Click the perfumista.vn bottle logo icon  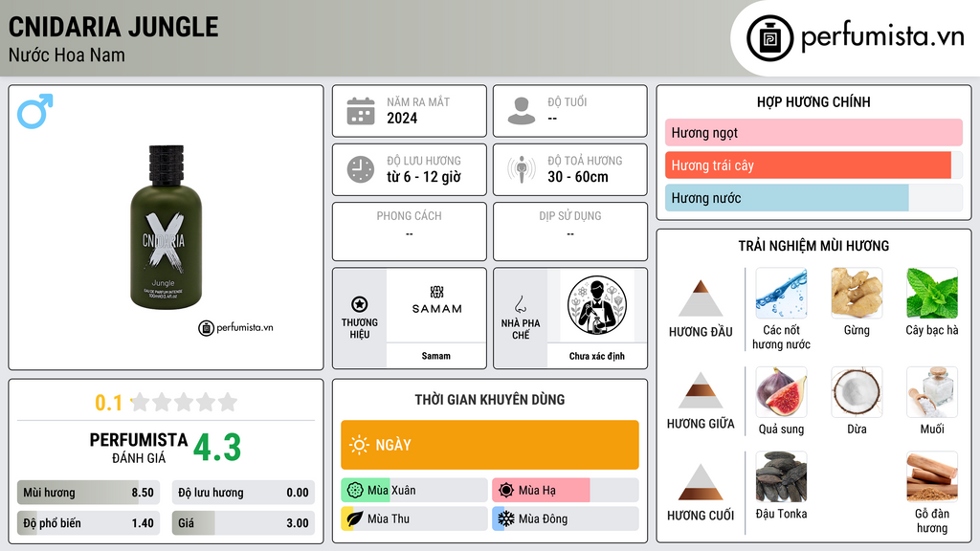click(769, 38)
